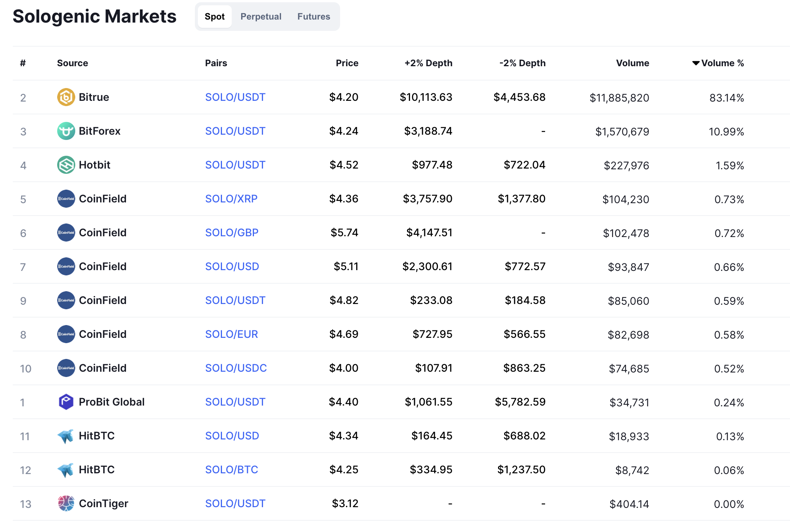Screen dimensions: 790x532
Task: Open HitBTC SOLO/USD pair link
Action: [232, 436]
